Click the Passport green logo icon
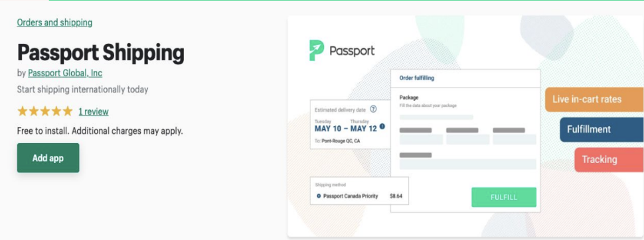Screen dimensions: 644x240 tap(317, 50)
